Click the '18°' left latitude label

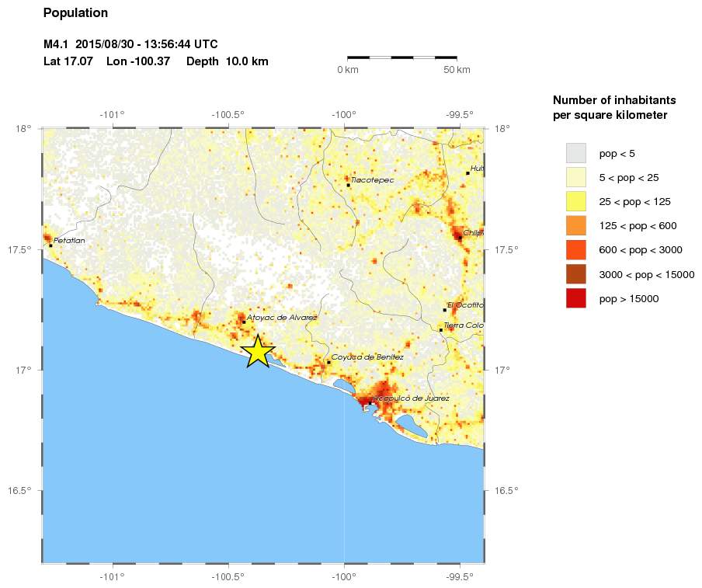coord(24,129)
